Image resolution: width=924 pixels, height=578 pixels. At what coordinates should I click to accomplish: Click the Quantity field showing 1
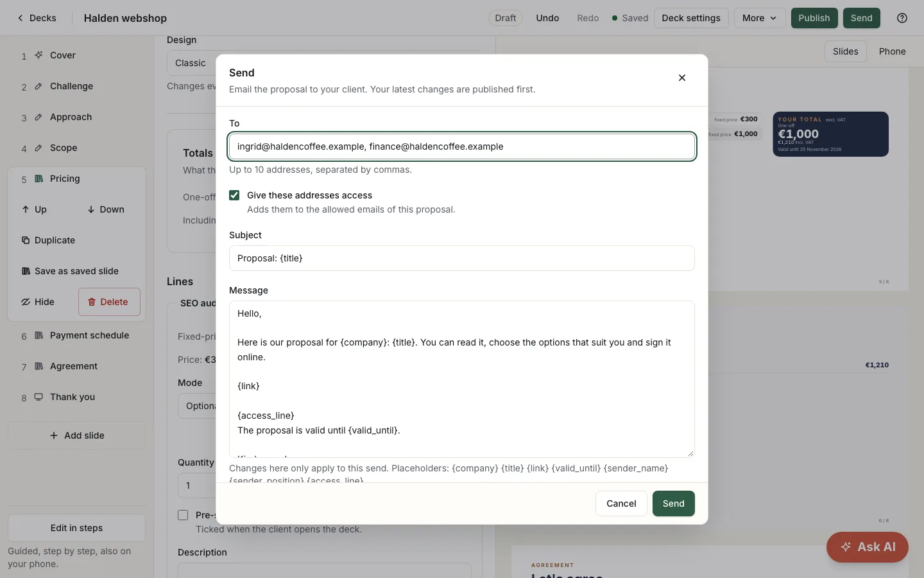point(197,486)
